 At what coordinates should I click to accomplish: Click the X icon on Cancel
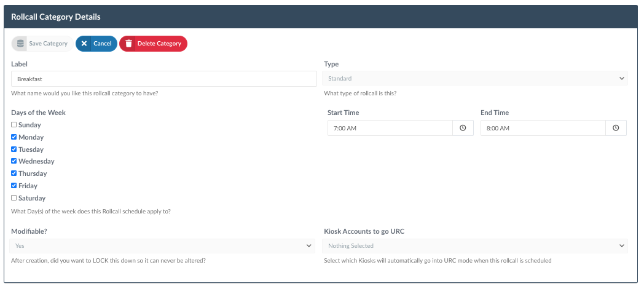coord(84,44)
